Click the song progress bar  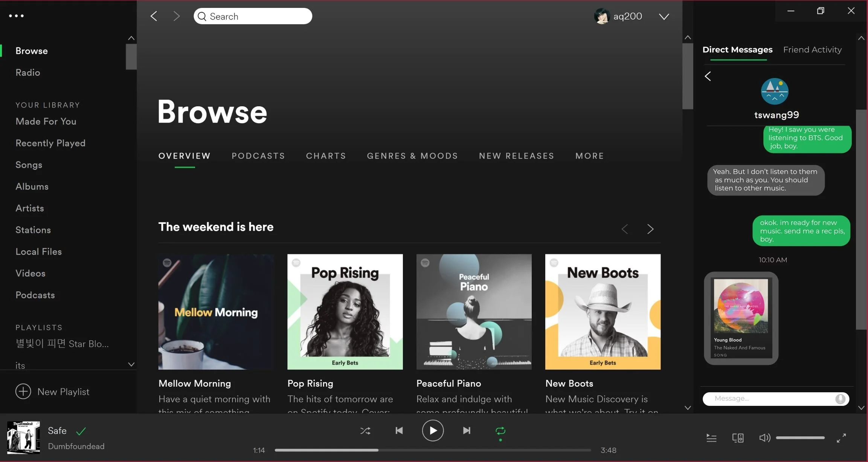click(x=432, y=450)
